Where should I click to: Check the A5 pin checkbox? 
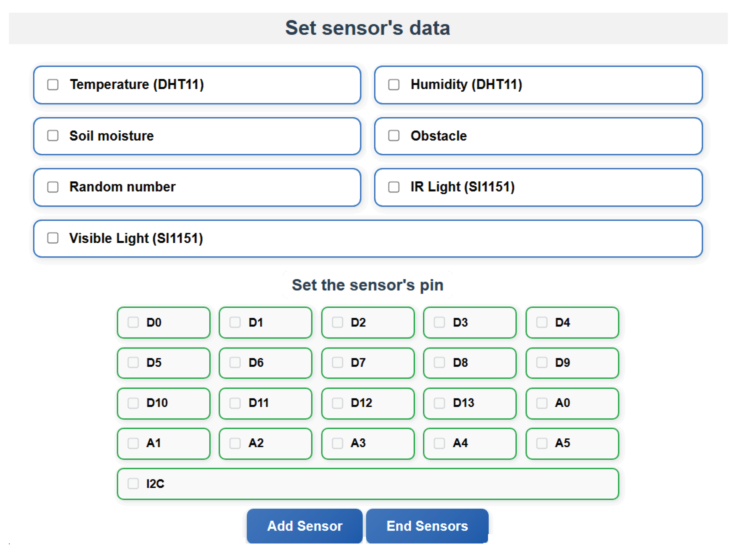pos(542,443)
